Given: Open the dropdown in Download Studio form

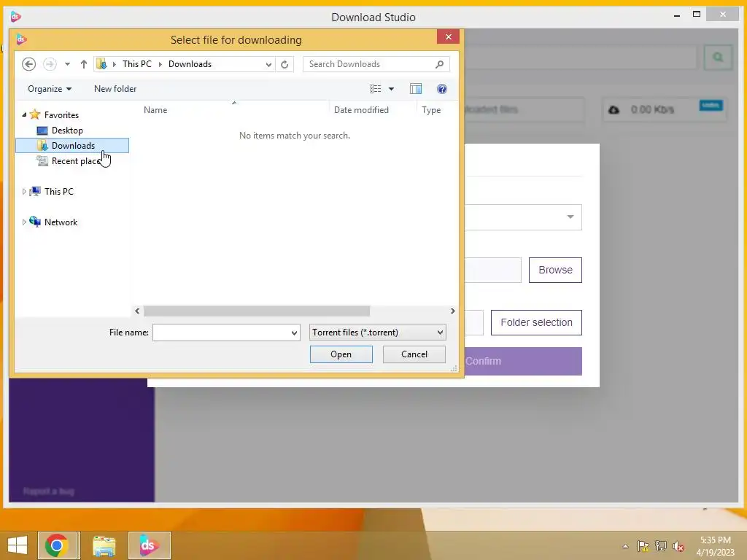Looking at the screenshot, I should pos(570,217).
